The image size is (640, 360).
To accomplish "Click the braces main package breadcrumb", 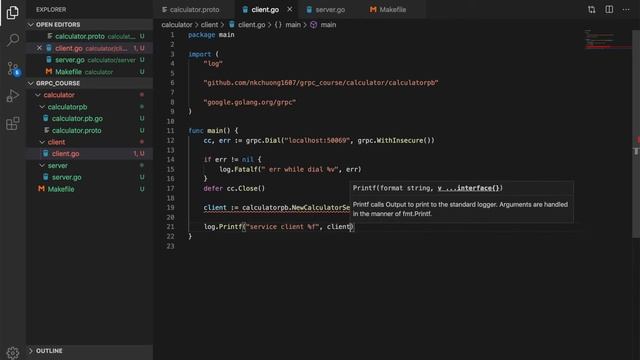I will [x=287, y=25].
